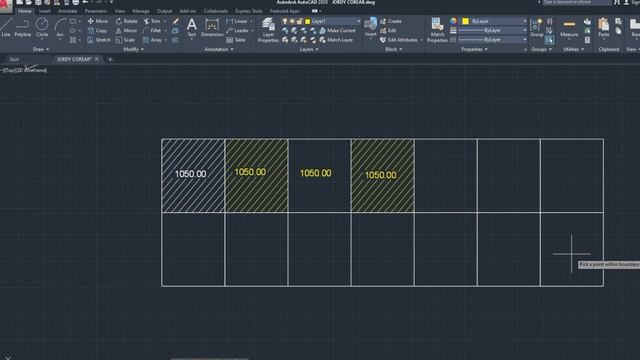Click Match Layer button
Screen dimensions: 640x360
point(336,40)
